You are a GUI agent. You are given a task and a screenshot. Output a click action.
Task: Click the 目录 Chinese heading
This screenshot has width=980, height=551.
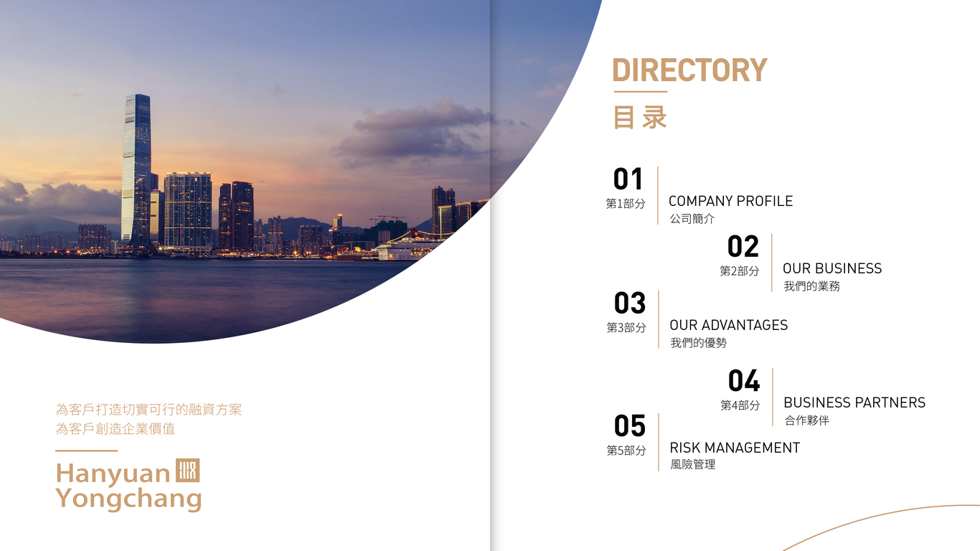point(640,117)
